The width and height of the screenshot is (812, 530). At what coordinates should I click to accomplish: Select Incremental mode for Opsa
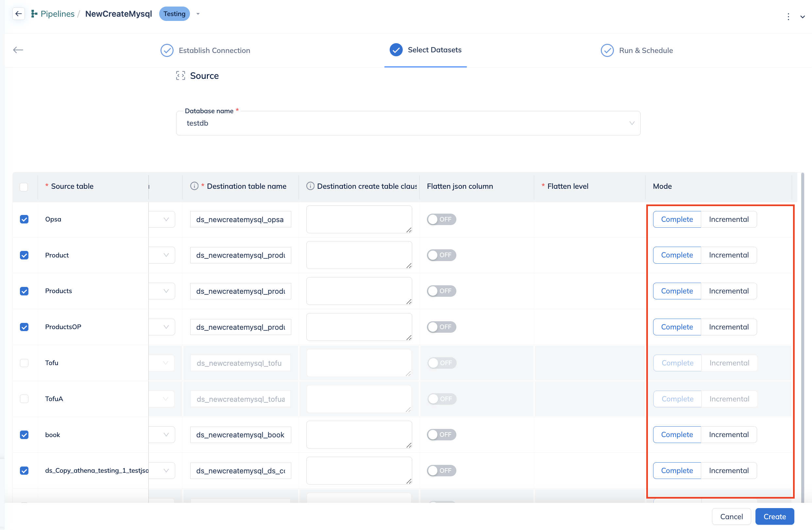pyautogui.click(x=729, y=219)
